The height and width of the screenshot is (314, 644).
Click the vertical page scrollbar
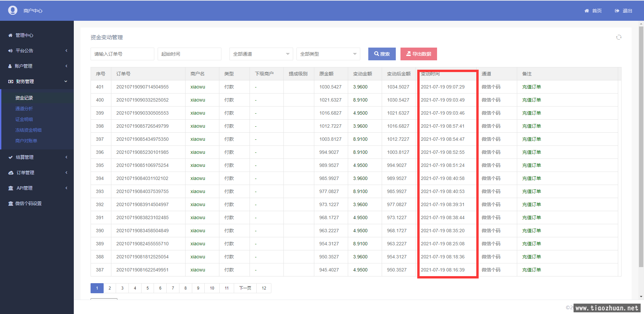(641, 147)
